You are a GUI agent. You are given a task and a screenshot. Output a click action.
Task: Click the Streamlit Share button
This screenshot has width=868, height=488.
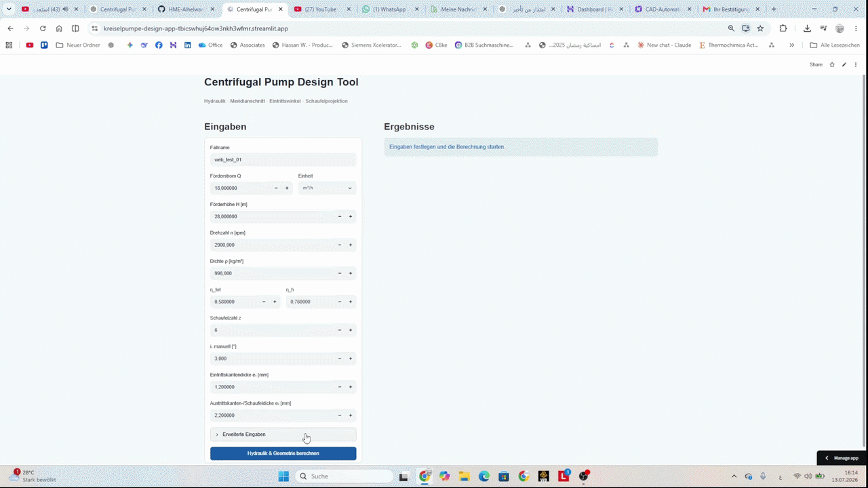click(816, 64)
